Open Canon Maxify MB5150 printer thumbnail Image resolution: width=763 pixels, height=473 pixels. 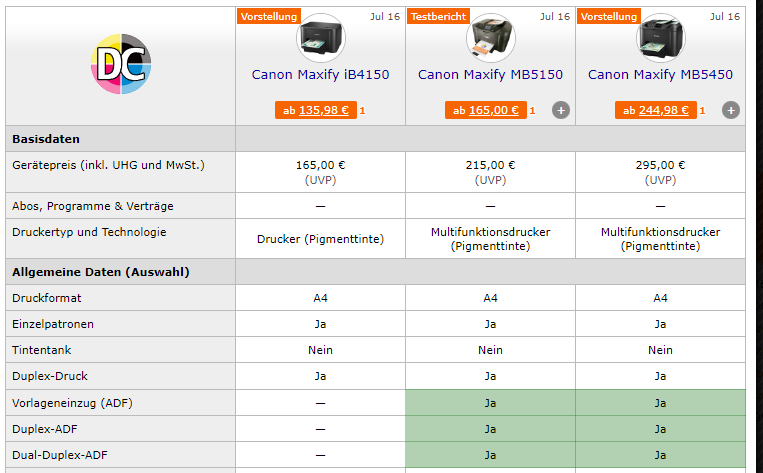tap(490, 38)
